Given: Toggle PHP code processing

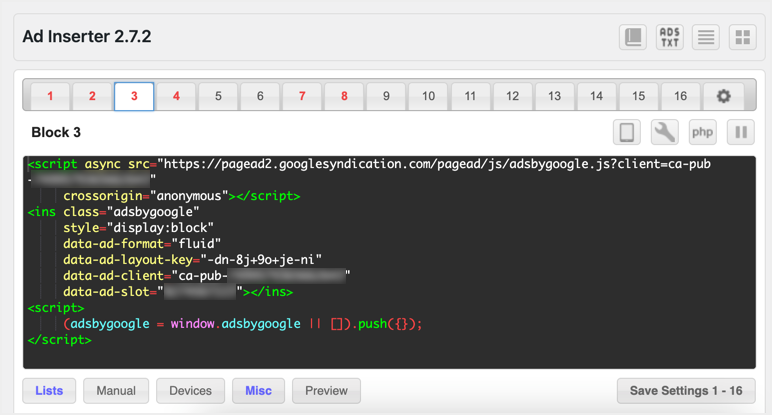Looking at the screenshot, I should [703, 132].
